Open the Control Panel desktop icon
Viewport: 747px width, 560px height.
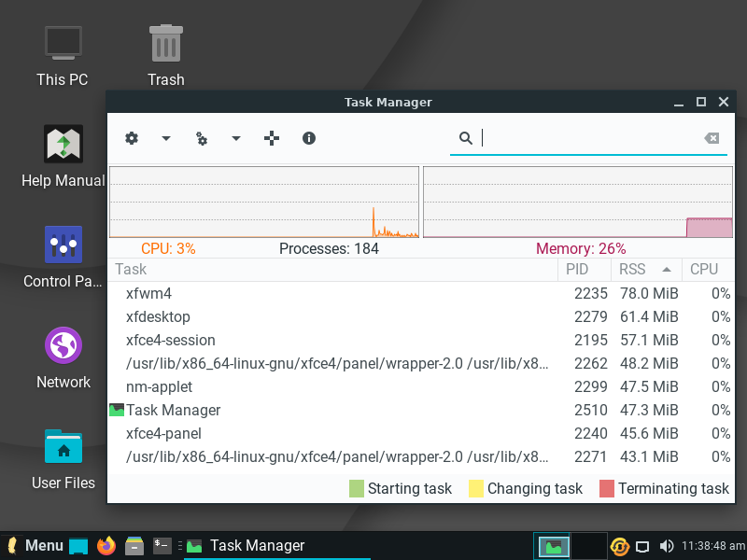63,258
